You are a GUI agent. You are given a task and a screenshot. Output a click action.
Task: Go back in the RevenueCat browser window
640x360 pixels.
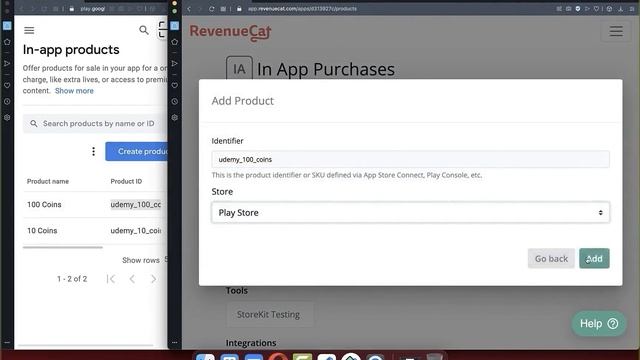pyautogui.click(x=189, y=9)
